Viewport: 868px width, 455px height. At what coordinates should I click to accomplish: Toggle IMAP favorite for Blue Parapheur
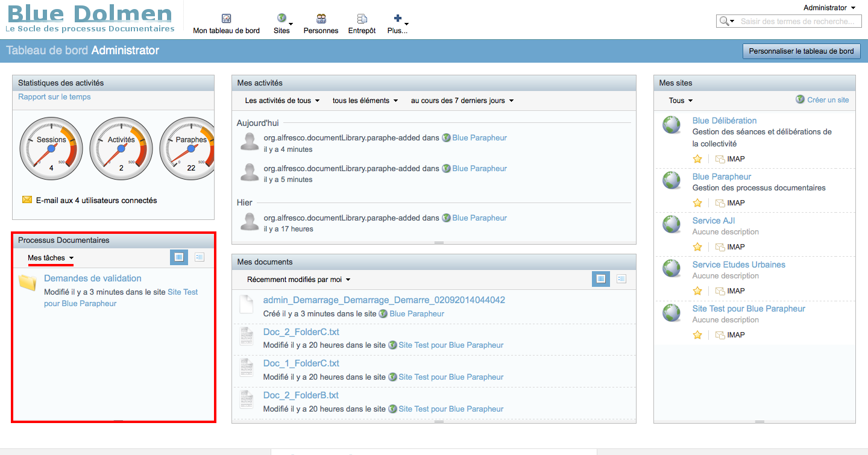pyautogui.click(x=730, y=203)
